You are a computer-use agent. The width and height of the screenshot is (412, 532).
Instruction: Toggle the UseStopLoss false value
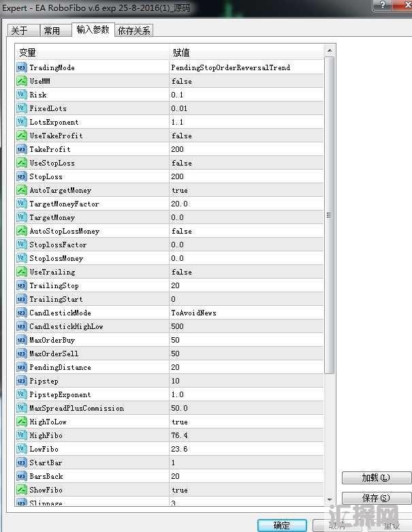(182, 163)
